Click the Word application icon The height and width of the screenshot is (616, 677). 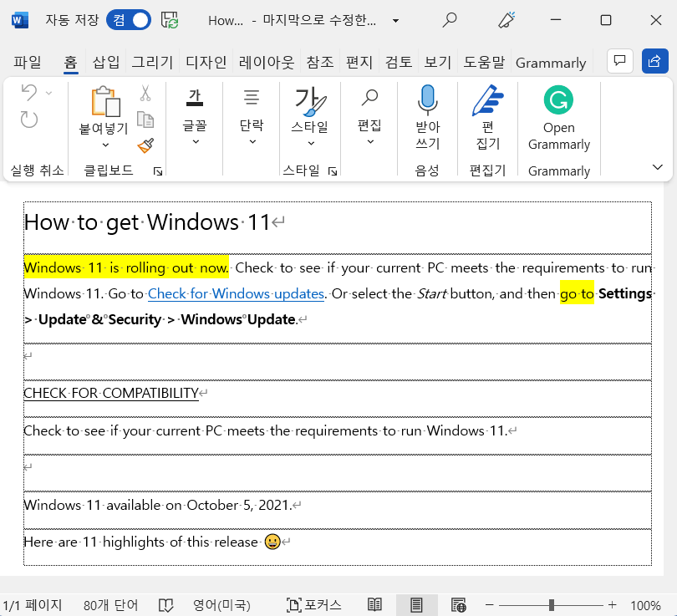click(x=20, y=20)
